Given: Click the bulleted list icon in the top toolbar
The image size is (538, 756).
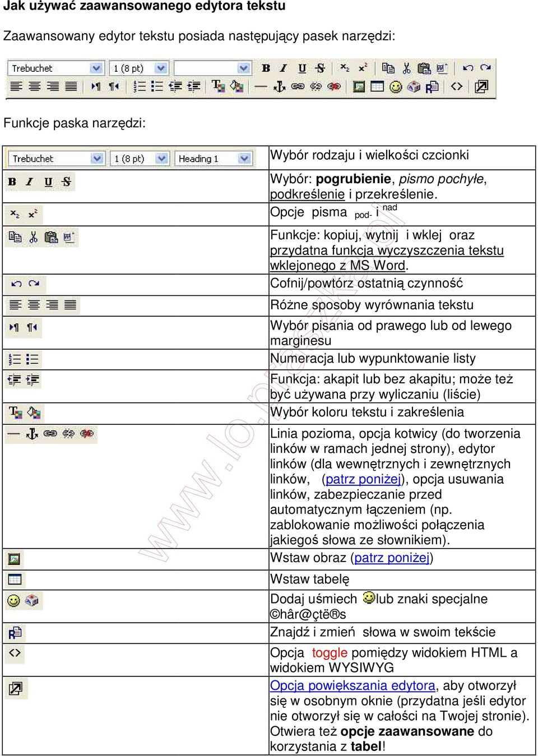Looking at the screenshot, I should tap(157, 86).
